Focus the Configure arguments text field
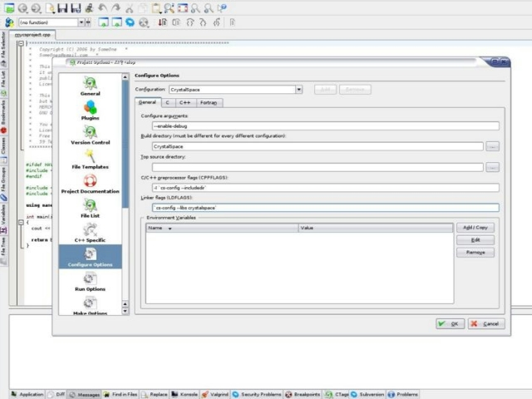532x399 pixels. click(x=319, y=126)
